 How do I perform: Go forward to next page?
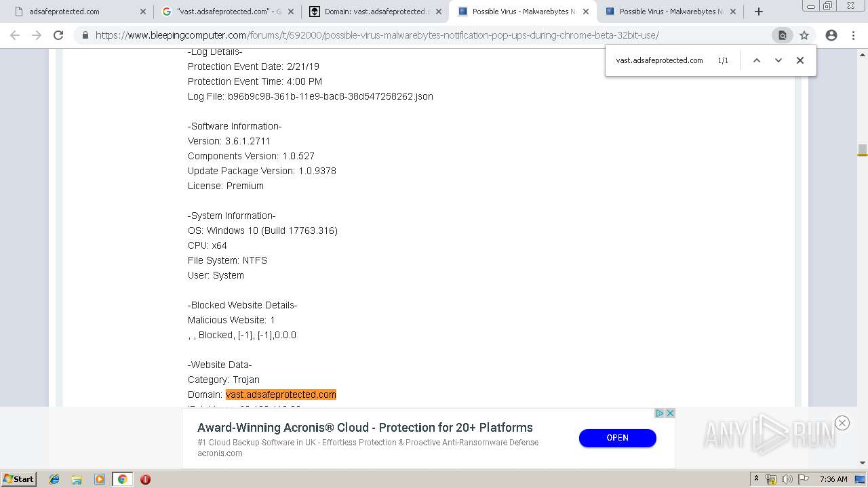tap(37, 35)
